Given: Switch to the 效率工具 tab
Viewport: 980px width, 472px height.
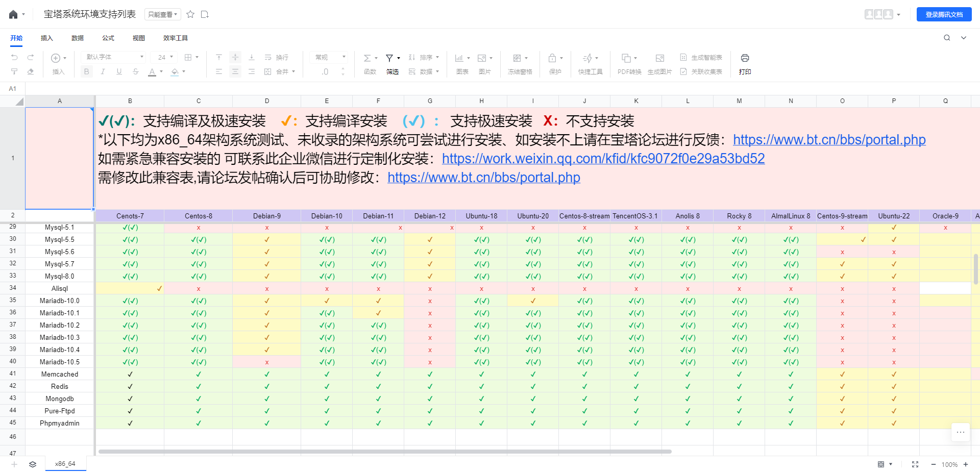Looking at the screenshot, I should pyautogui.click(x=176, y=38).
